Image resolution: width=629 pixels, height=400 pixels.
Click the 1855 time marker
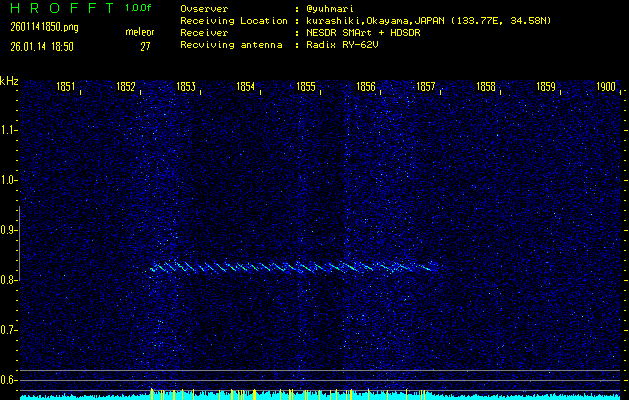(306, 87)
